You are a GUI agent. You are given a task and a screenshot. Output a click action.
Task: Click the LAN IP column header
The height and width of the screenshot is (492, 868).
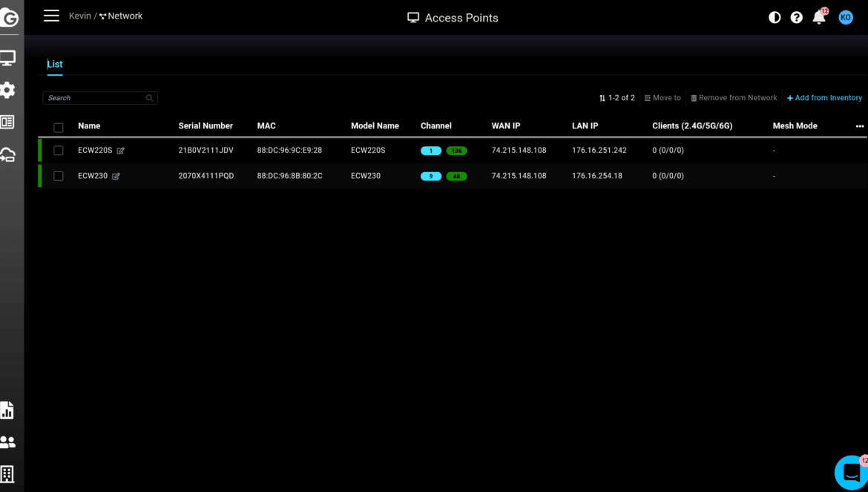(585, 126)
